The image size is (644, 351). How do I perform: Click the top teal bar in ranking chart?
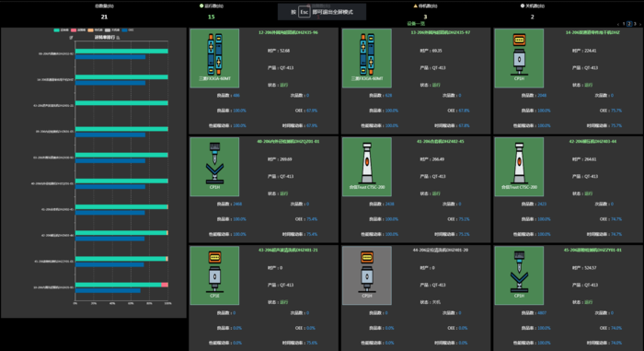tap(121, 51)
